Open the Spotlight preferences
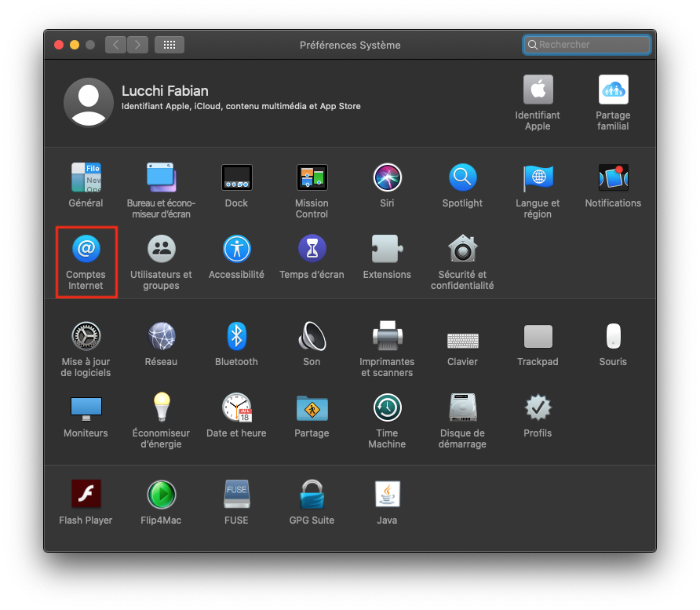This screenshot has height=610, width=700. point(462,178)
